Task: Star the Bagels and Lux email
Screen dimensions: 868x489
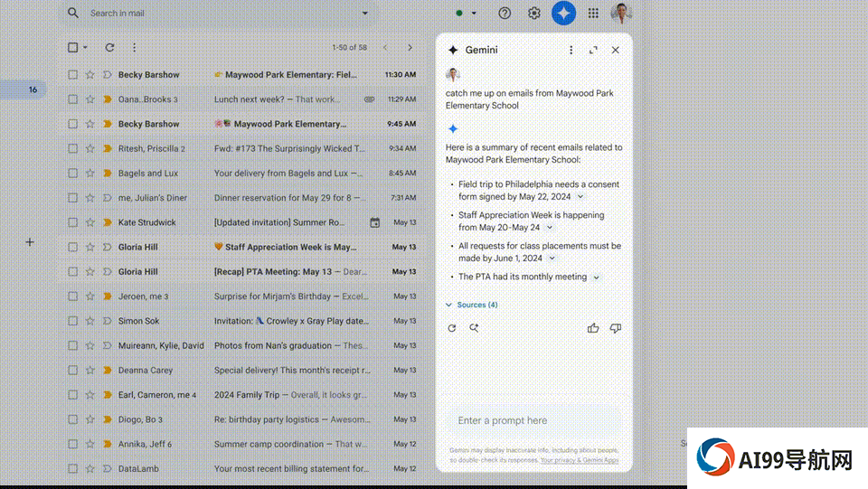Action: tap(90, 174)
